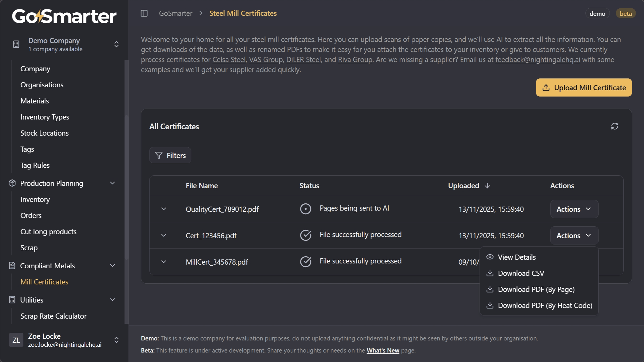Select View Details menu entry

tap(539, 257)
